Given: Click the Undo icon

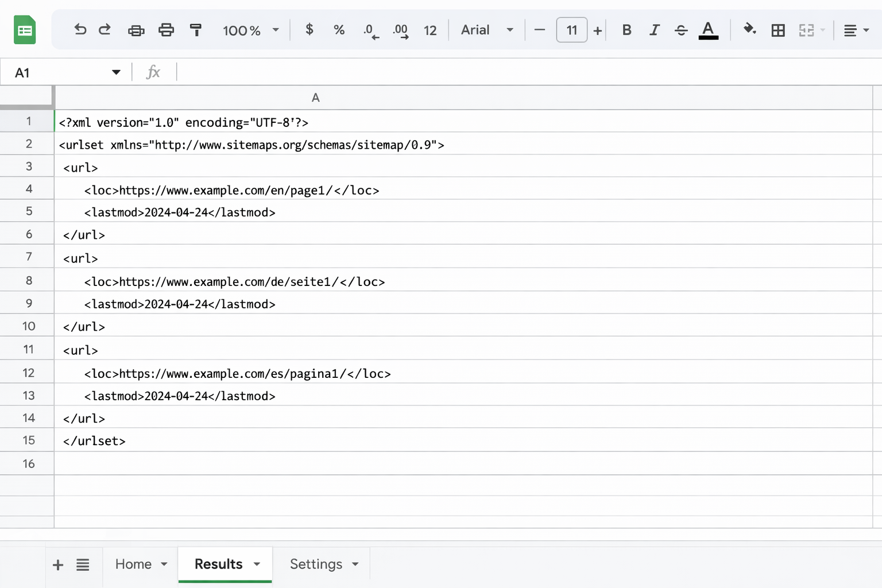Looking at the screenshot, I should [80, 30].
